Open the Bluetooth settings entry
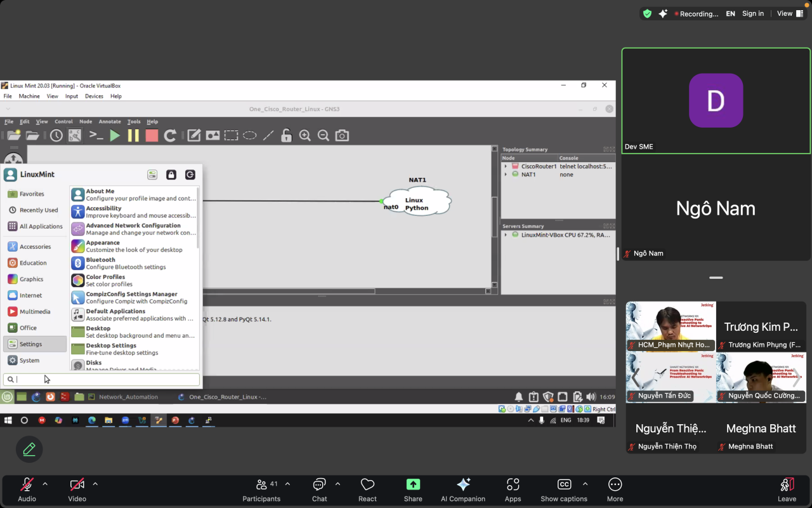812x508 pixels. point(134,263)
